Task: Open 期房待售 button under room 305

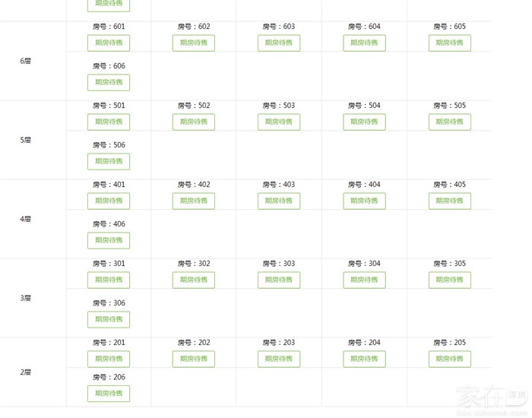Action: (449, 280)
